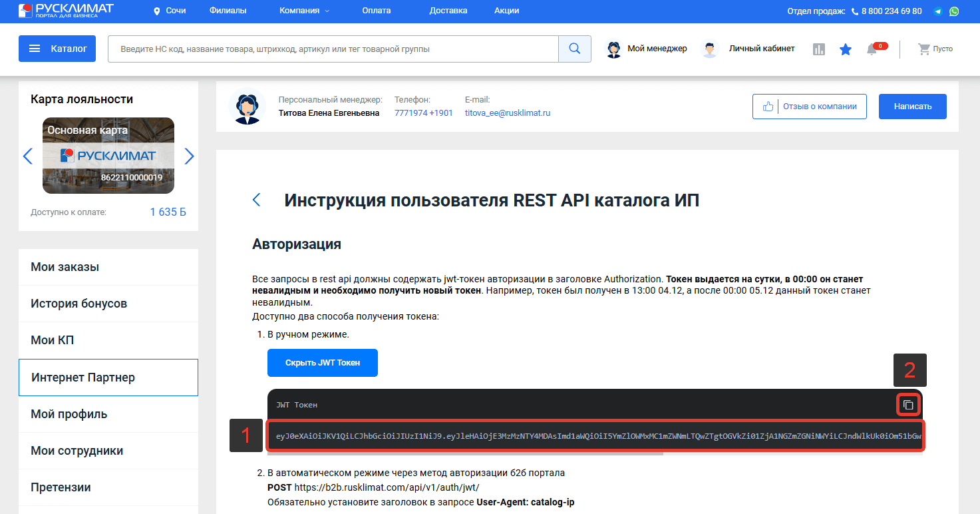This screenshot has height=514, width=980.
Task: Go back using left chevron near title
Action: click(257, 200)
